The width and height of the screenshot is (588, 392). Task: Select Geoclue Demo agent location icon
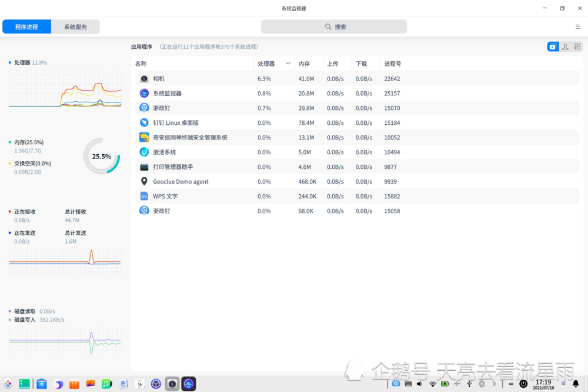[x=144, y=181]
